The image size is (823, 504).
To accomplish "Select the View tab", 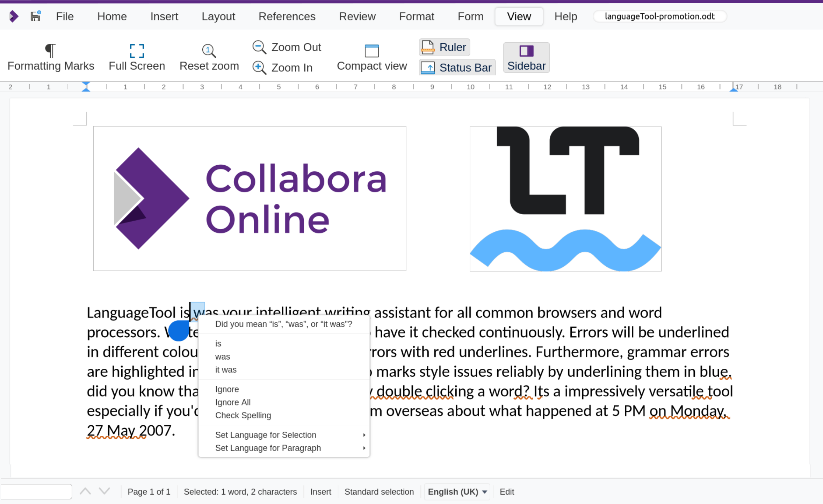I will pyautogui.click(x=519, y=16).
